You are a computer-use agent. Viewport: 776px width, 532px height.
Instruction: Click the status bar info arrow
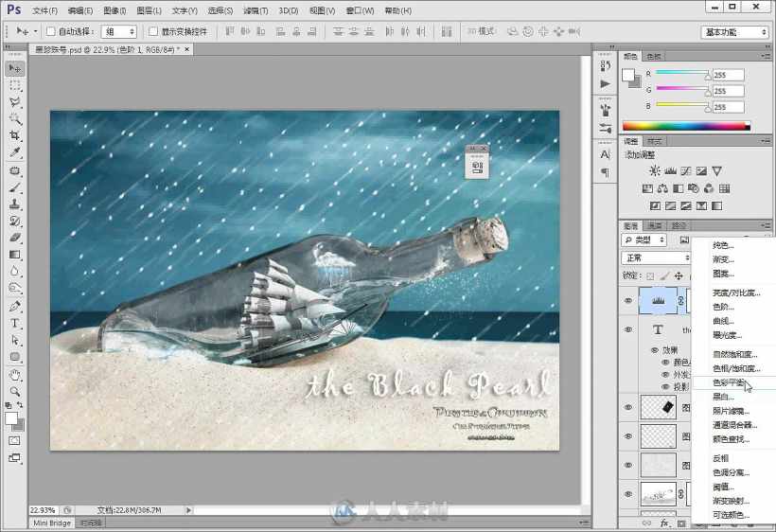tap(188, 509)
